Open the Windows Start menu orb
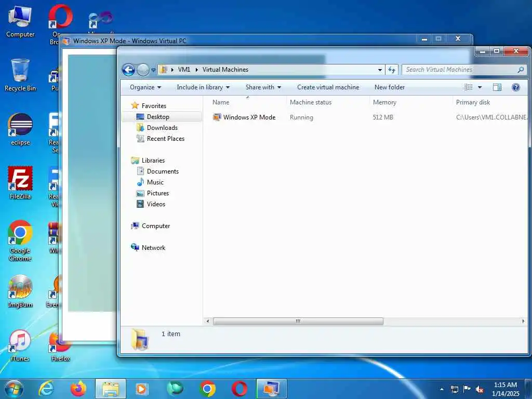The image size is (532, 399). pyautogui.click(x=14, y=389)
